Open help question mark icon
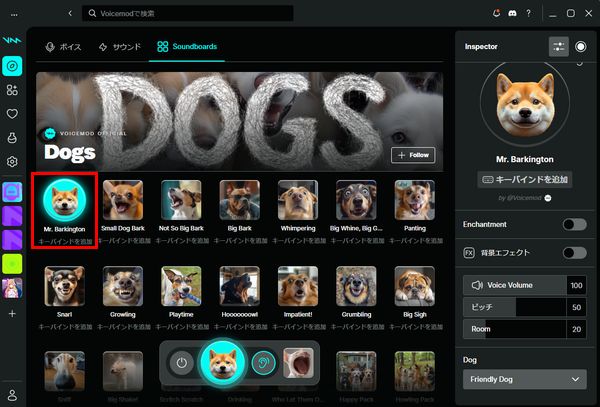Viewport: 600px width, 407px height. pyautogui.click(x=528, y=13)
